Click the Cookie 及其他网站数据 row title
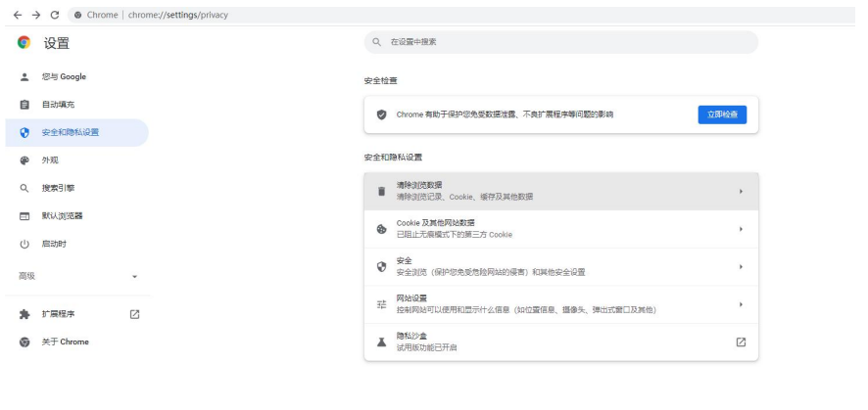This screenshot has height=410, width=868. pyautogui.click(x=435, y=223)
